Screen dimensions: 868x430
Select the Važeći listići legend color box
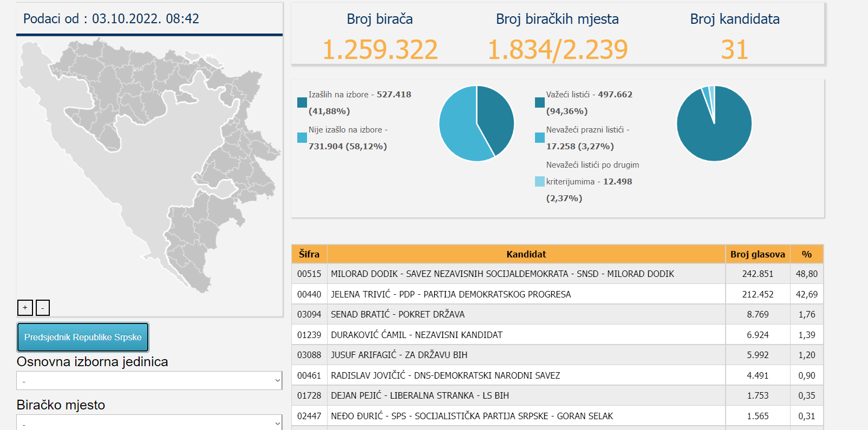pyautogui.click(x=540, y=103)
